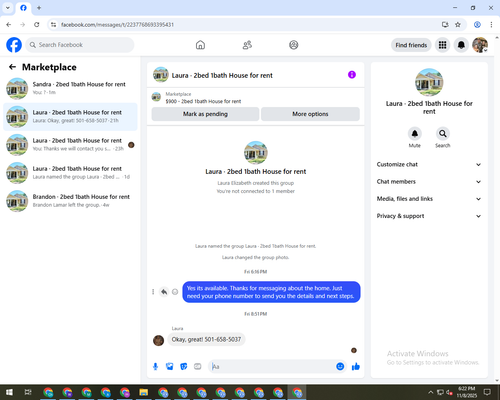The image size is (500, 400).
Task: Open the account profile picture menu
Action: [480, 45]
